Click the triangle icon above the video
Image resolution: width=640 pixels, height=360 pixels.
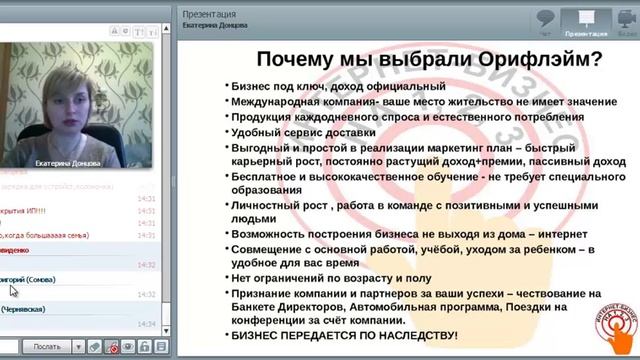click(x=115, y=31)
